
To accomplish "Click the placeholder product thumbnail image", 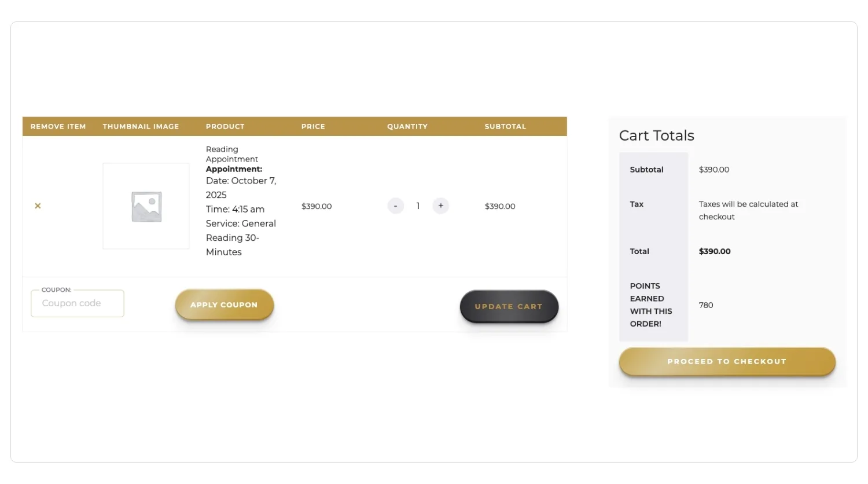I will (146, 206).
